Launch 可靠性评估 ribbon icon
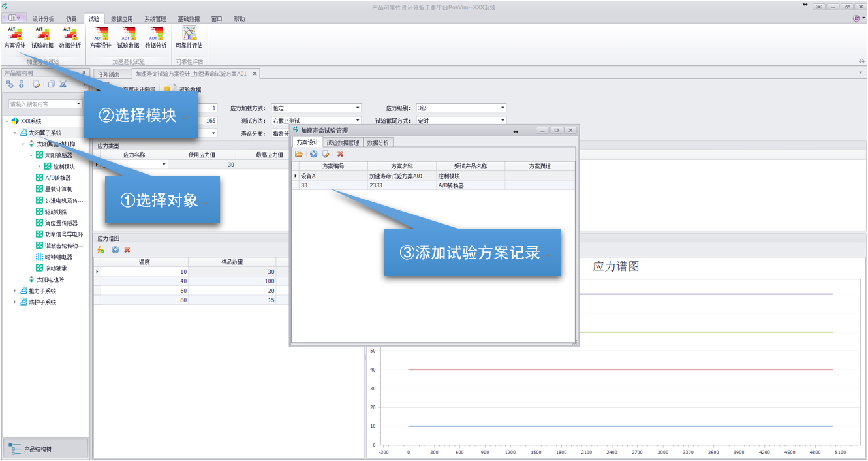This screenshot has width=868, height=461. (189, 38)
